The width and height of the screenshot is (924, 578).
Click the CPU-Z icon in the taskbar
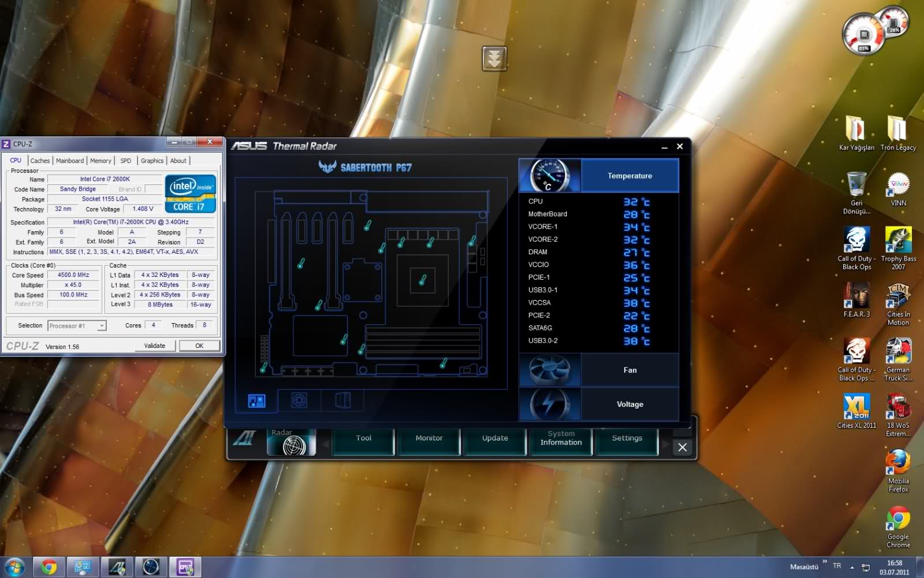click(185, 567)
